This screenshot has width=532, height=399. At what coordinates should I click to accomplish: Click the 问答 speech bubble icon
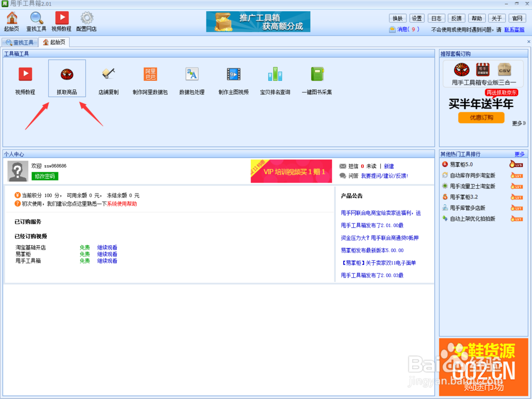pos(343,176)
